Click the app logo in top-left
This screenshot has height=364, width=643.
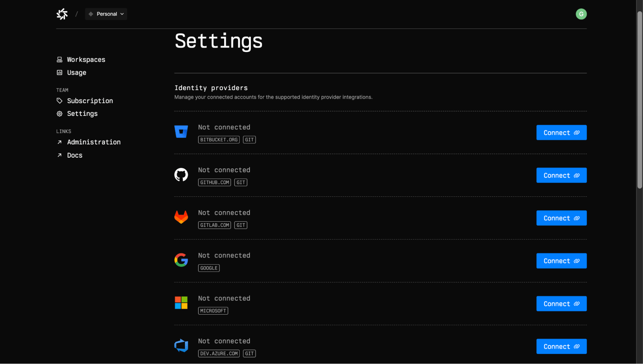pyautogui.click(x=62, y=14)
